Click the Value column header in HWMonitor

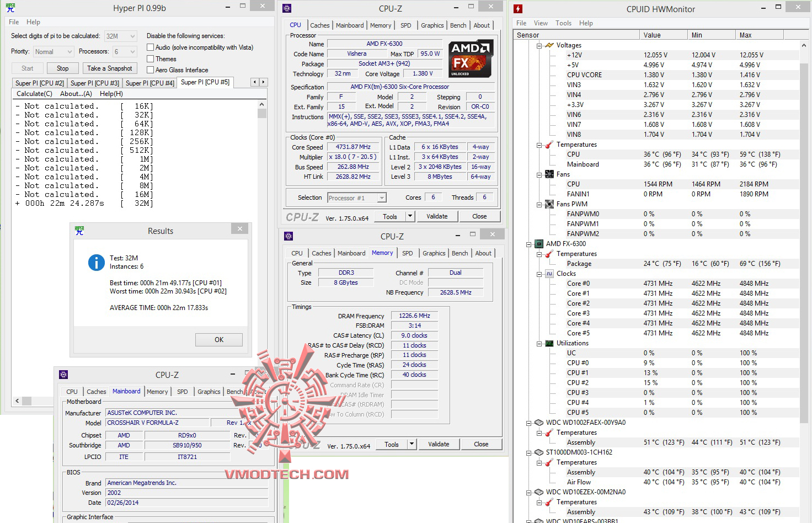(x=664, y=35)
